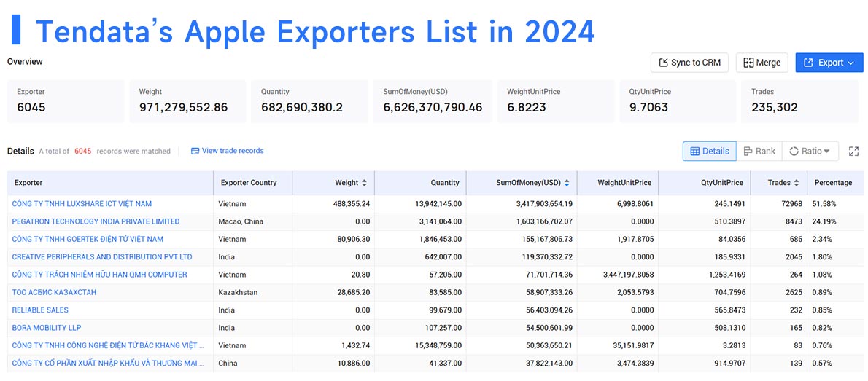Click the red 6045 records count

(82, 151)
